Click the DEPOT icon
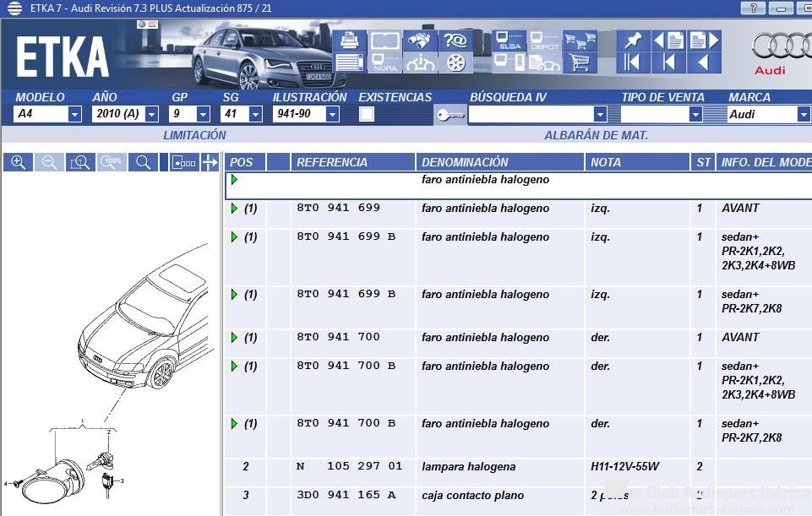This screenshot has width=812, height=516. [x=544, y=41]
